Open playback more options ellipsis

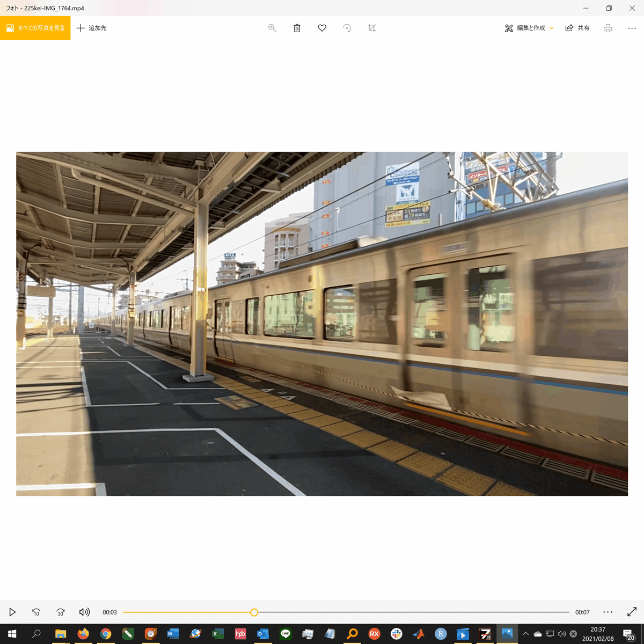coord(608,612)
